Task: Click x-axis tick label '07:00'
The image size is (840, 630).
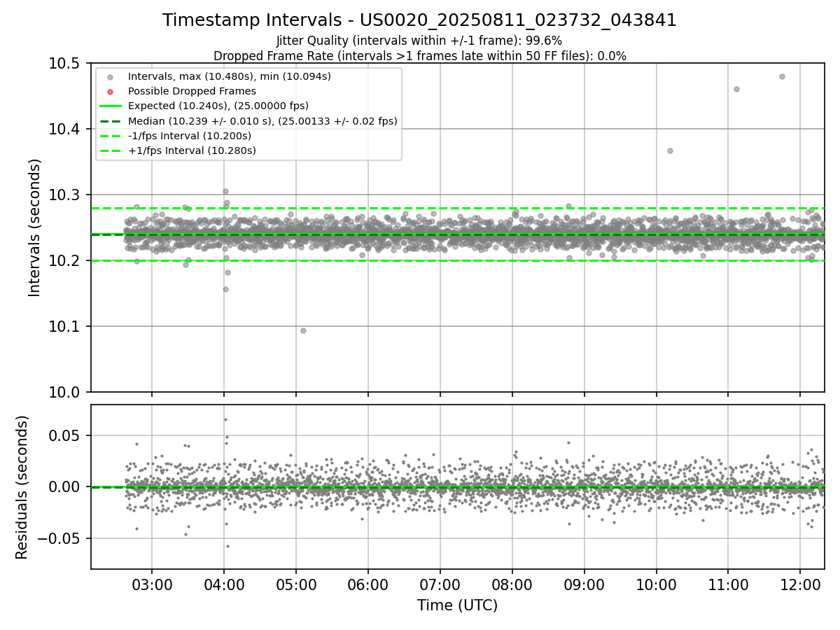Action: coord(440,584)
